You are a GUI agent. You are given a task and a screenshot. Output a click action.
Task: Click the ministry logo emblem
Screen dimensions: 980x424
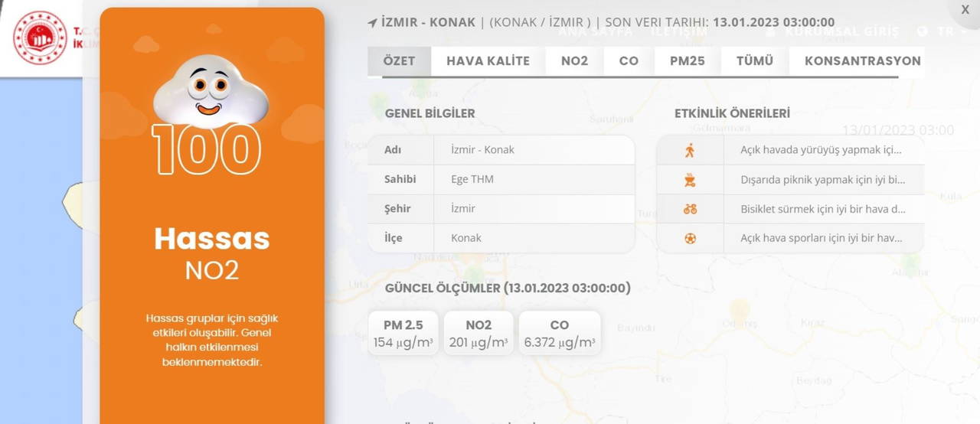[x=40, y=38]
